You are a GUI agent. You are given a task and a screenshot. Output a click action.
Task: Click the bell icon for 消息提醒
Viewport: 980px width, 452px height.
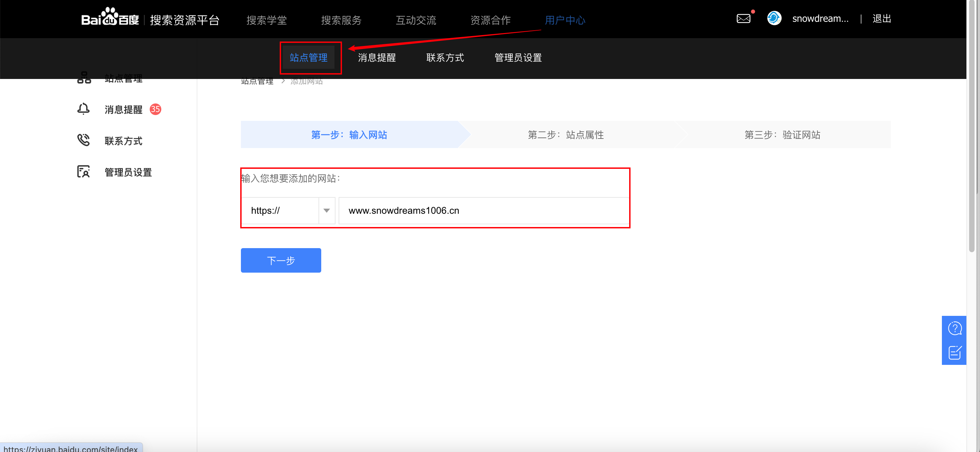pos(83,109)
